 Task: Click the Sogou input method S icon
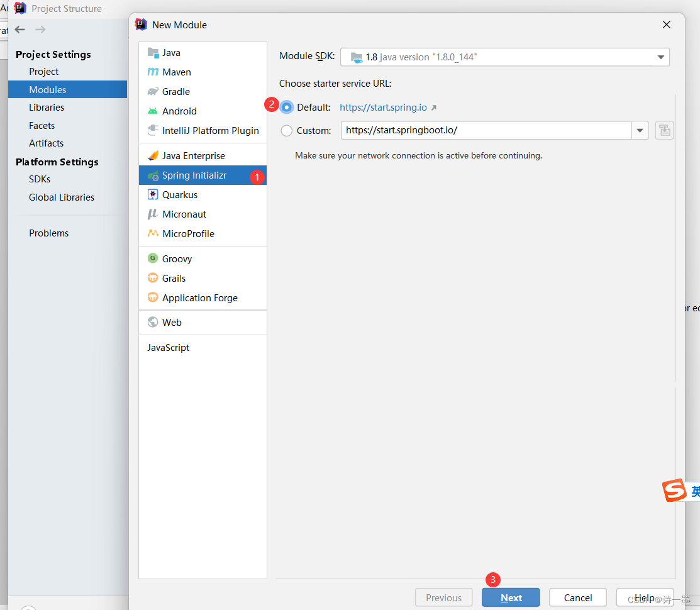point(674,491)
